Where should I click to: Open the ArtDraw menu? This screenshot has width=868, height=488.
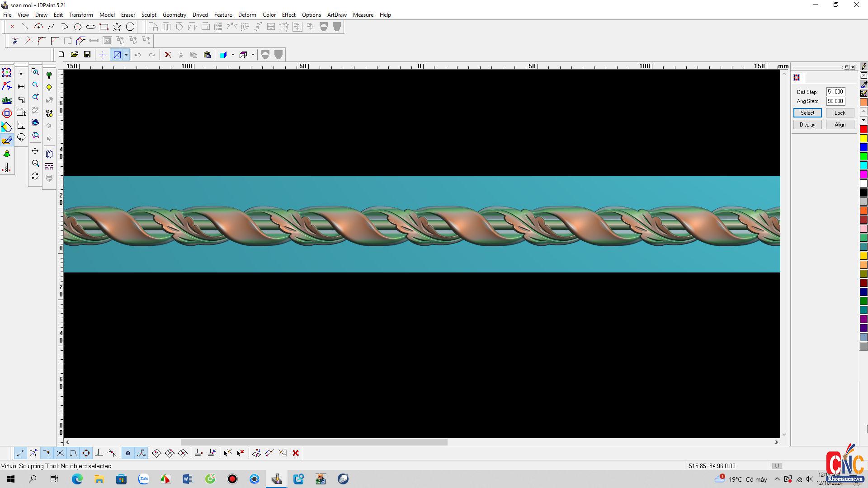click(337, 15)
